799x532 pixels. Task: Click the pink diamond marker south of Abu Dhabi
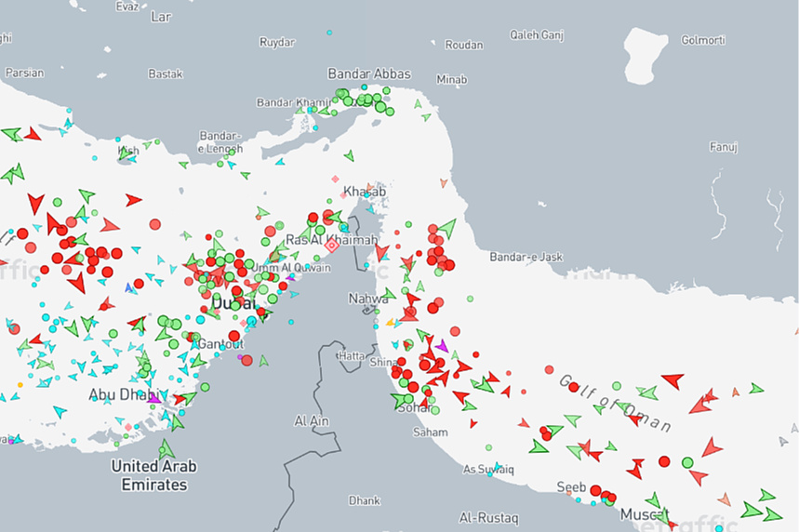(128, 427)
